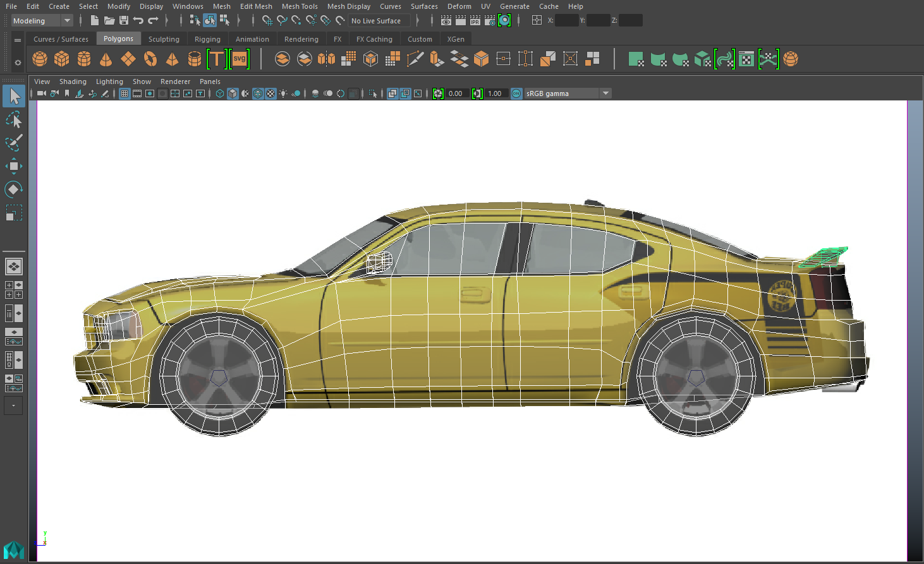
Task: Create a polygon plane from the shelf
Action: [x=128, y=59]
